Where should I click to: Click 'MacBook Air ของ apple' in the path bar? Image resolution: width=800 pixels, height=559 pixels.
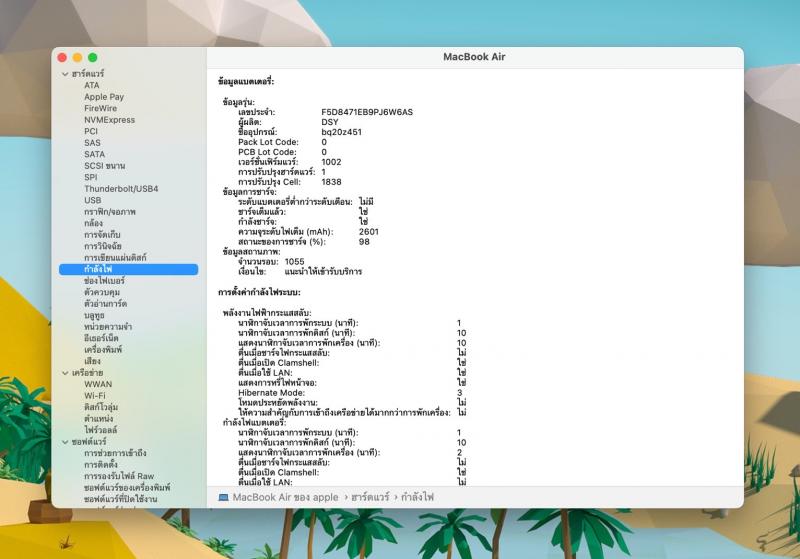coord(284,496)
